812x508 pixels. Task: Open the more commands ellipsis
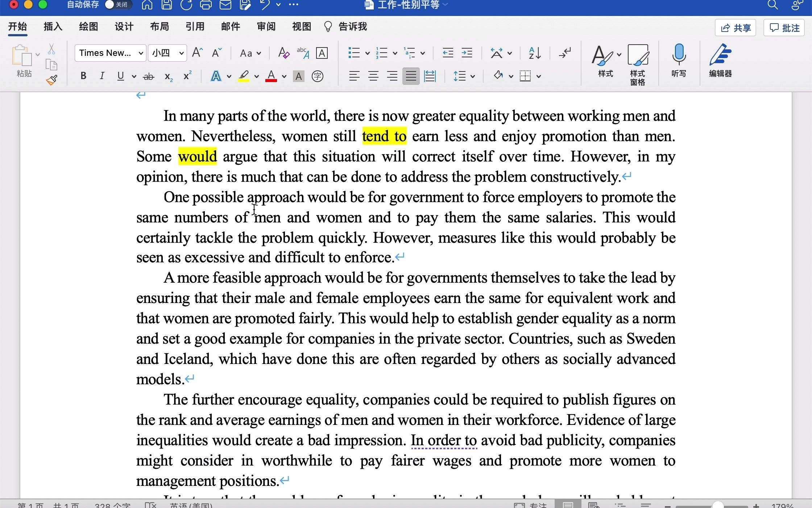click(x=293, y=5)
